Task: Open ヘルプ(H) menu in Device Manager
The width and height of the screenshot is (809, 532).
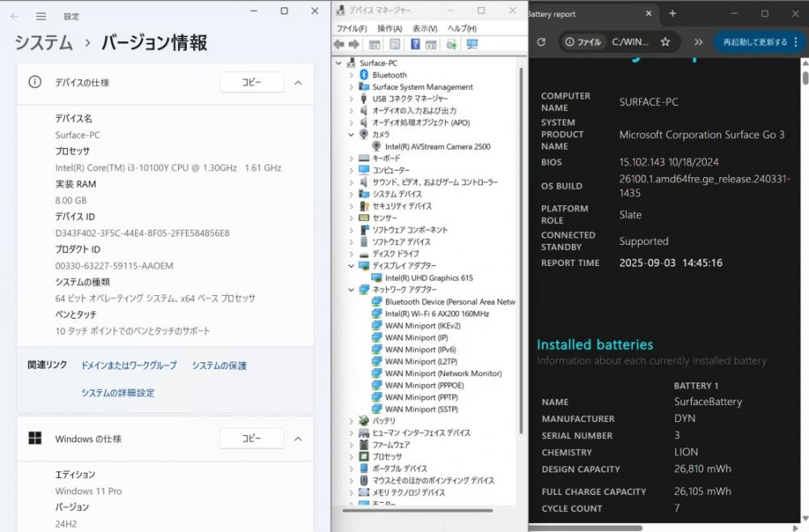Action: coord(462,28)
